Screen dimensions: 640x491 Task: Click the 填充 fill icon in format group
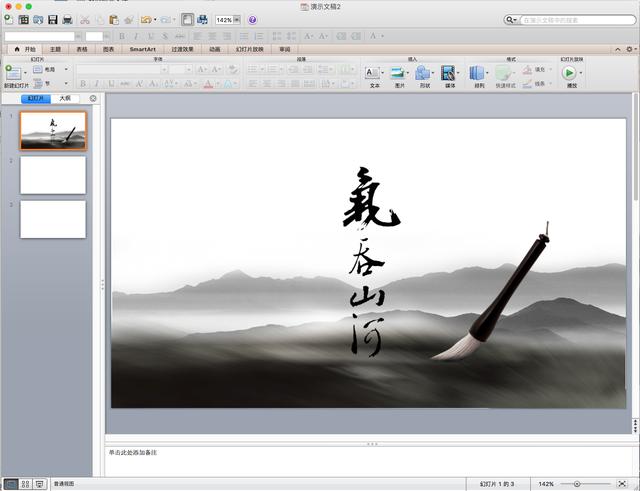[527, 69]
